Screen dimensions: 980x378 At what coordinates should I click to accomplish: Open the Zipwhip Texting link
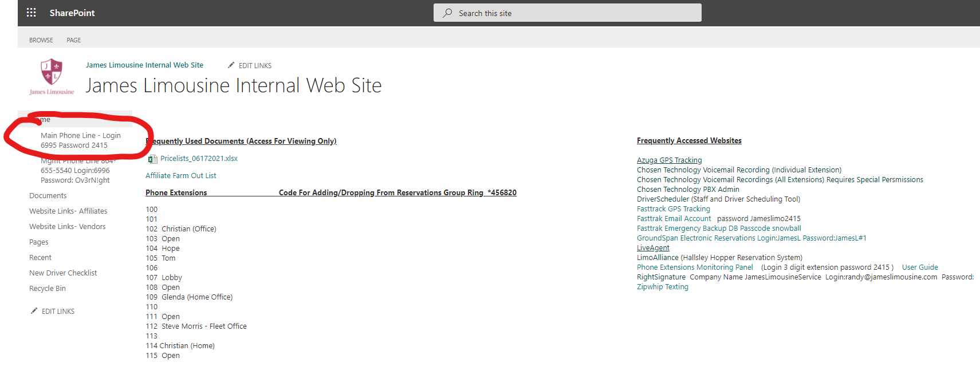pos(663,287)
